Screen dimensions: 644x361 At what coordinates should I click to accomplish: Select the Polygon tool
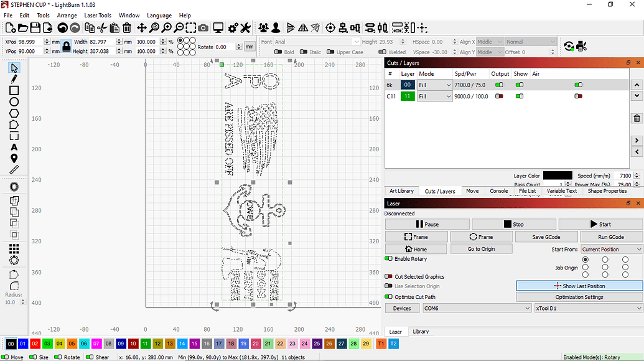(14, 113)
